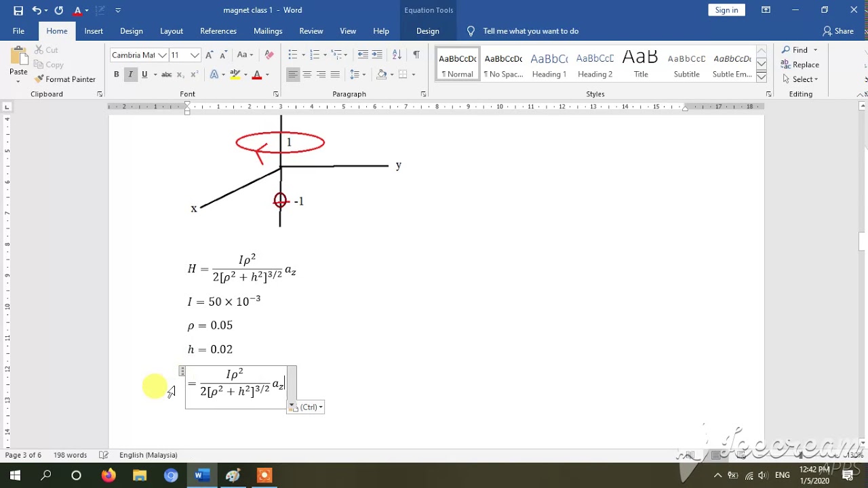
Task: Open the Select dropdown in Editing
Action: point(800,79)
